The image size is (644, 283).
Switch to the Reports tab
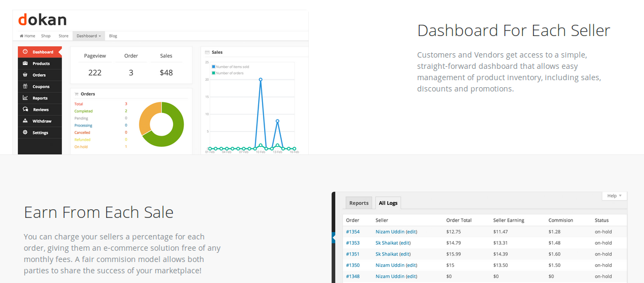pos(358,203)
